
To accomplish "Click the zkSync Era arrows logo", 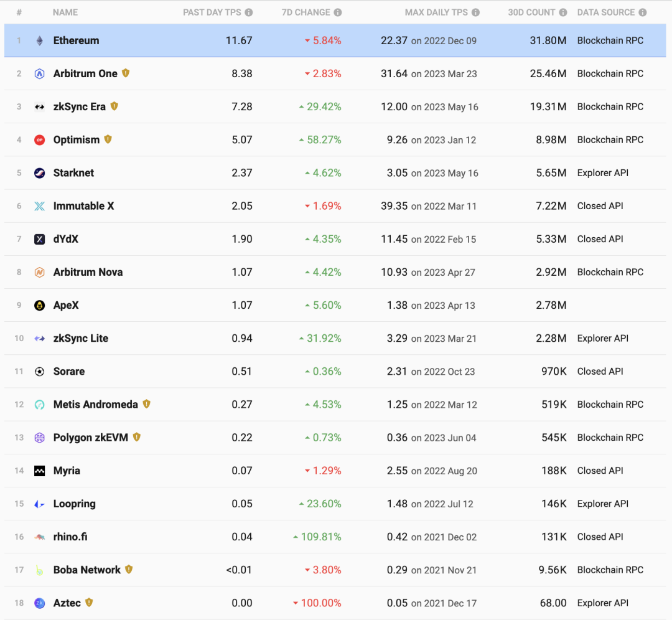I will [x=39, y=106].
